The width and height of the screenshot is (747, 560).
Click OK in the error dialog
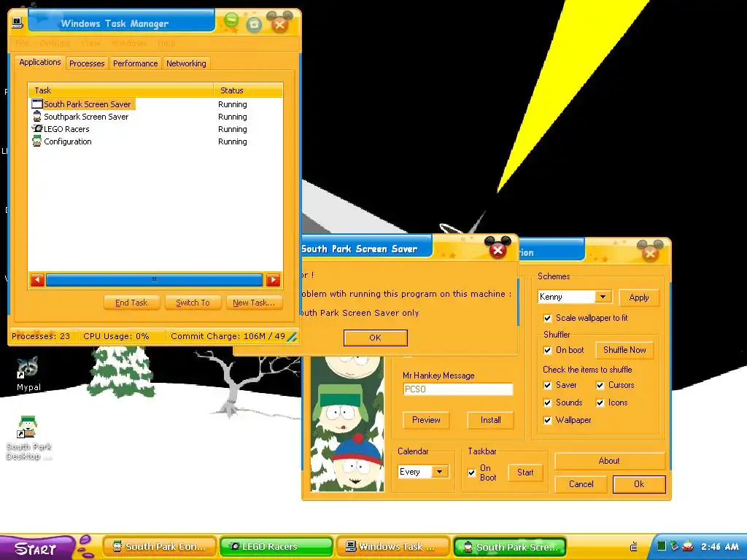[x=376, y=338]
